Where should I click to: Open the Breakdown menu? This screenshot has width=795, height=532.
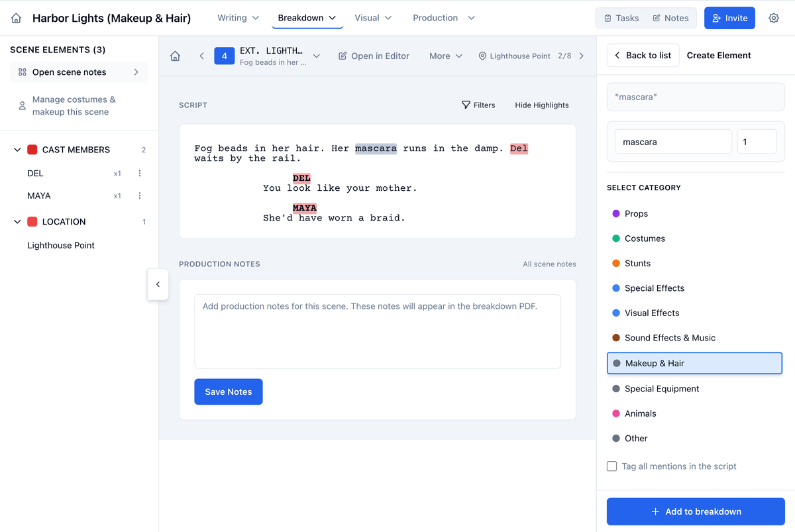(x=307, y=18)
